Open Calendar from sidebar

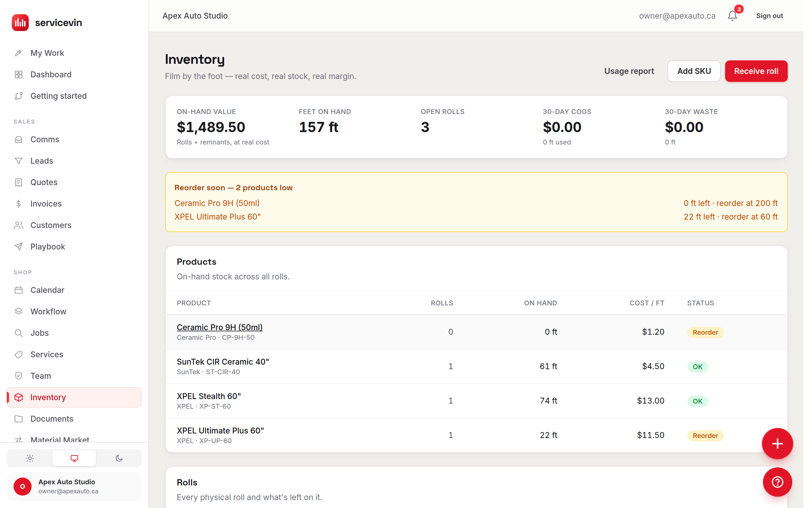click(74, 290)
